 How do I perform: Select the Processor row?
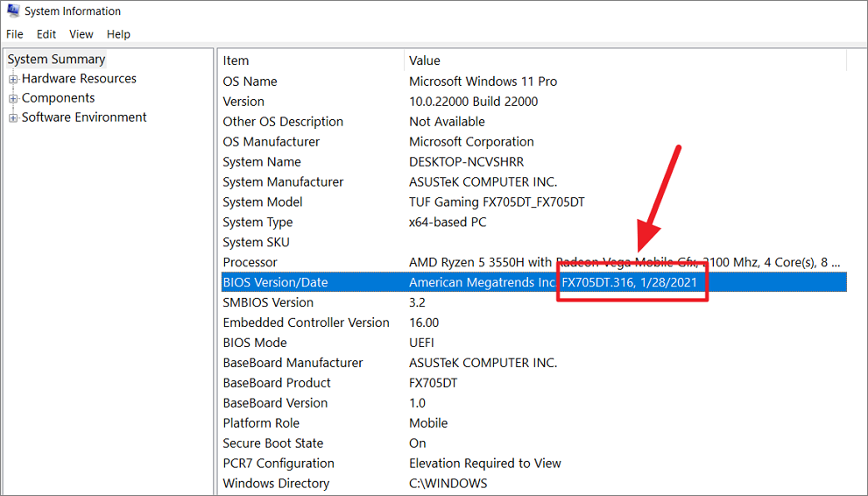point(533,262)
